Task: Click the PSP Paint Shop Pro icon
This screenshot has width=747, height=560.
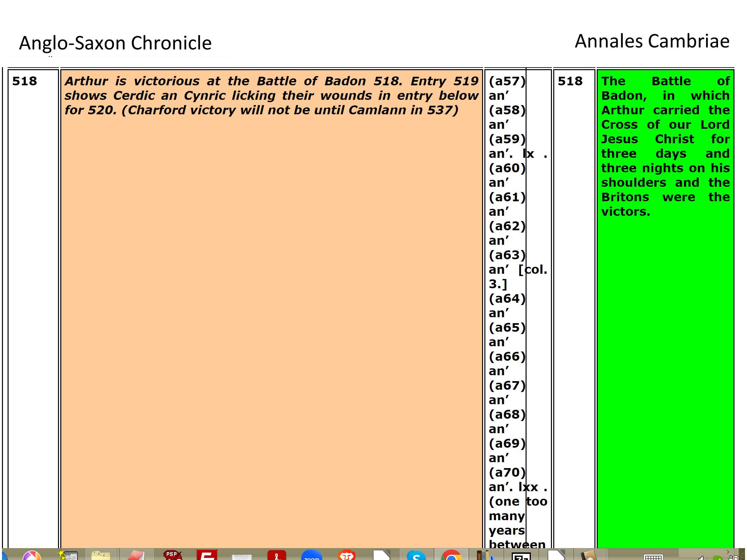Action: (172, 555)
